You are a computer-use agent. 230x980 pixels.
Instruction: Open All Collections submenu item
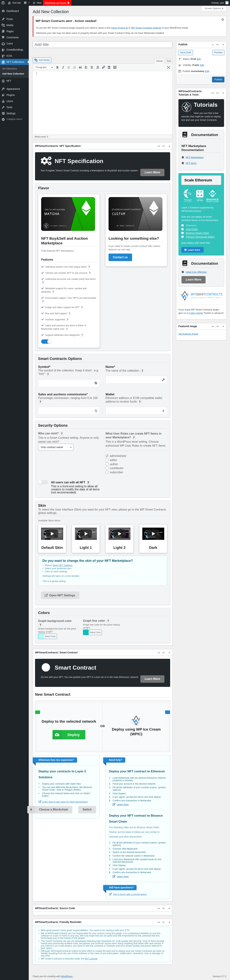(10, 69)
